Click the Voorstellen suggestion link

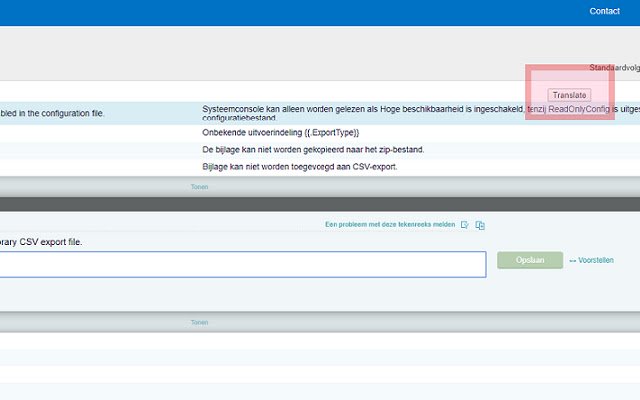(x=591, y=260)
